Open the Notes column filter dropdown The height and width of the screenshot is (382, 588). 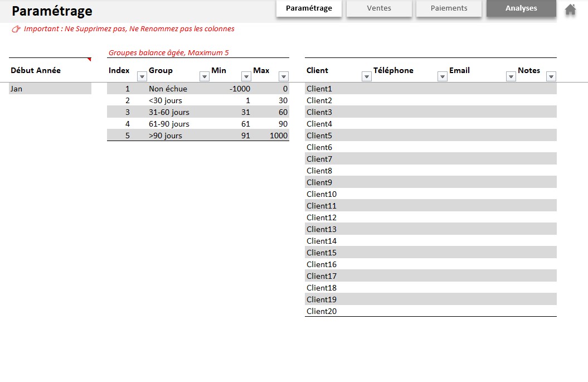(551, 76)
